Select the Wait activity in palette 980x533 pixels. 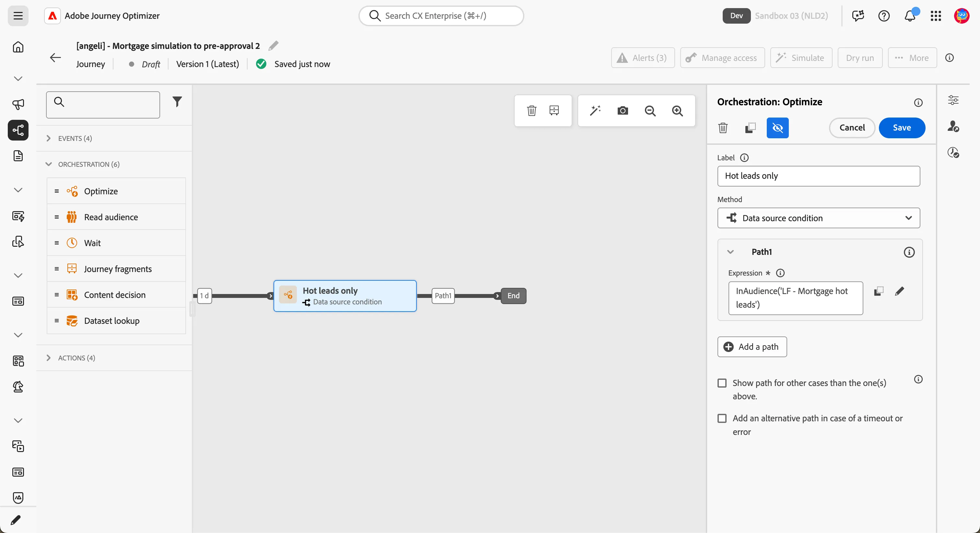[x=116, y=243]
